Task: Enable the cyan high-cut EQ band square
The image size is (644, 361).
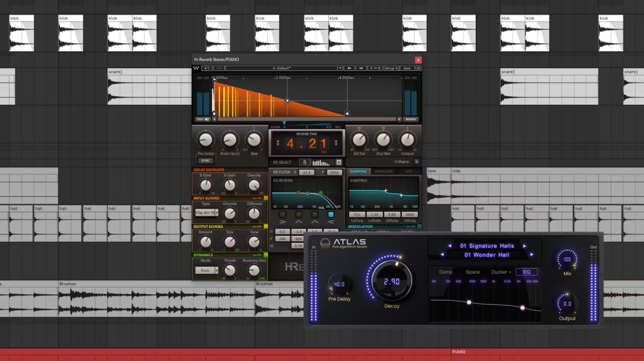Action: click(330, 215)
